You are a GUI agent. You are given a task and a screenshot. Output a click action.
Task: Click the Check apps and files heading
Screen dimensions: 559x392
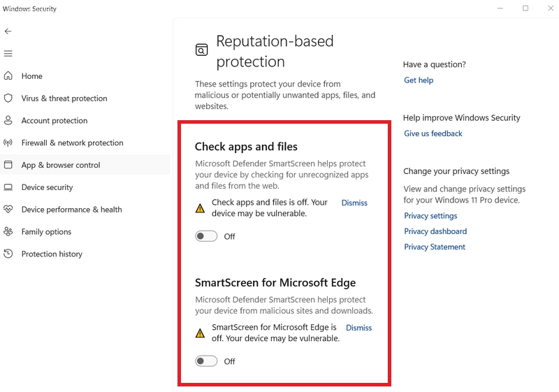click(x=246, y=147)
